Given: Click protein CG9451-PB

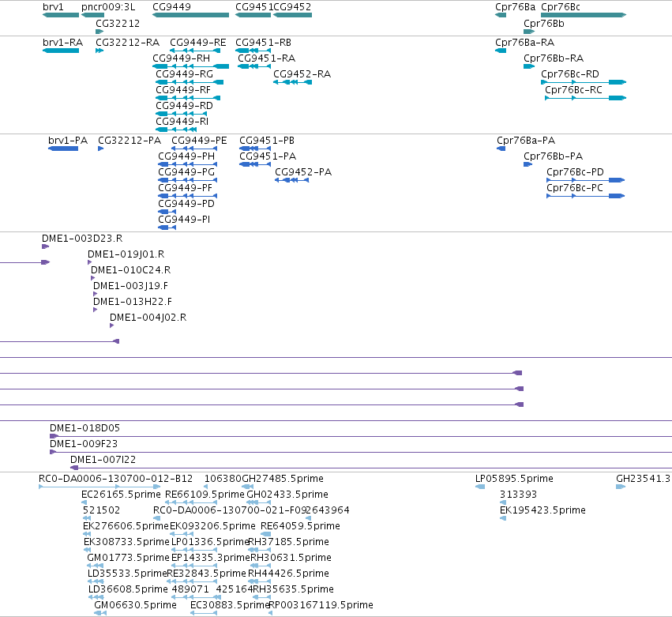Looking at the screenshot, I should (x=267, y=141).
